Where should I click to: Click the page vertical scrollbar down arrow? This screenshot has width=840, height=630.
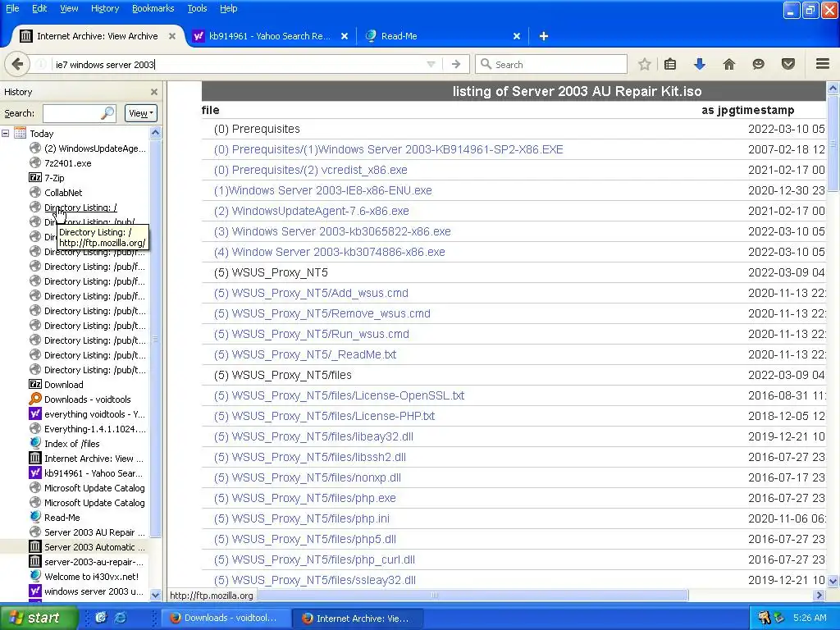(833, 581)
